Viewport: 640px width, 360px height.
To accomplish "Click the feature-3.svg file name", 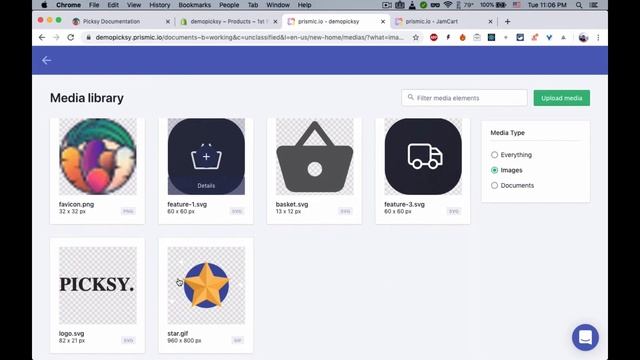I will [404, 204].
